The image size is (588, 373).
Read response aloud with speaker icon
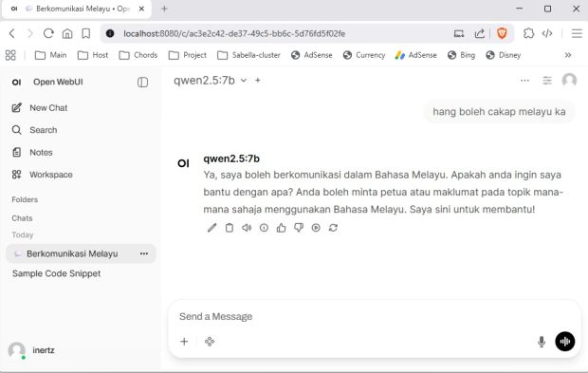[x=247, y=228]
